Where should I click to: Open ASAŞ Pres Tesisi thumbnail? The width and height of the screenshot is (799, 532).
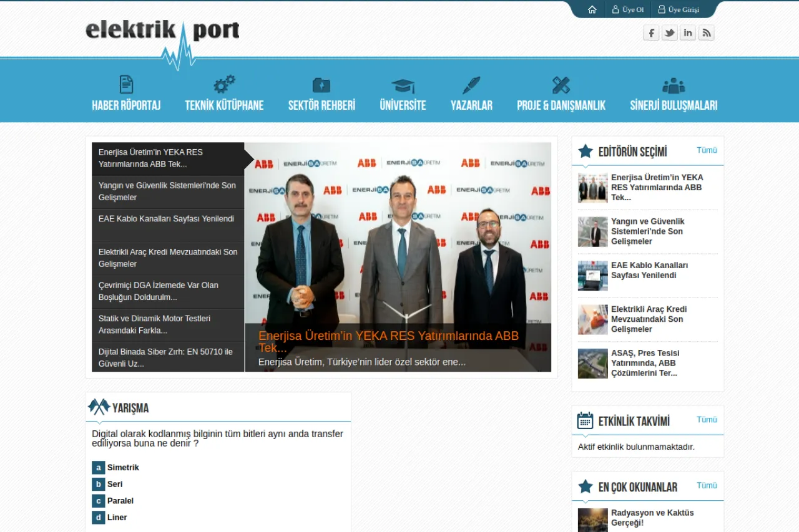[592, 364]
